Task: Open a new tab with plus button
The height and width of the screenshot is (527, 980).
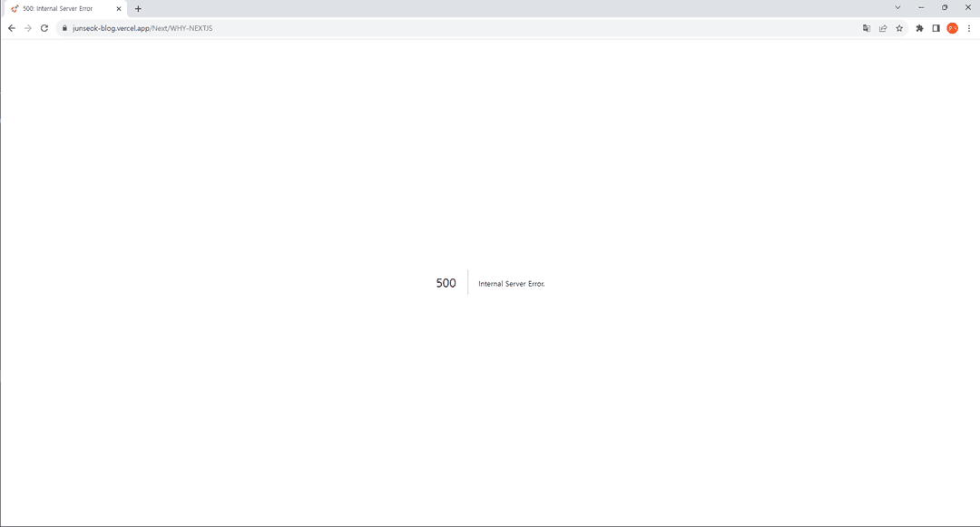Action: click(x=138, y=8)
